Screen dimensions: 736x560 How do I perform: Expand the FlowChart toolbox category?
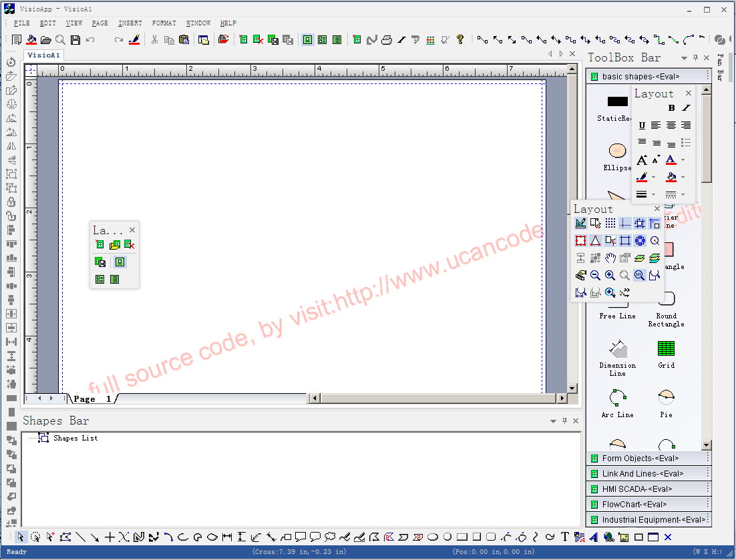click(634, 505)
